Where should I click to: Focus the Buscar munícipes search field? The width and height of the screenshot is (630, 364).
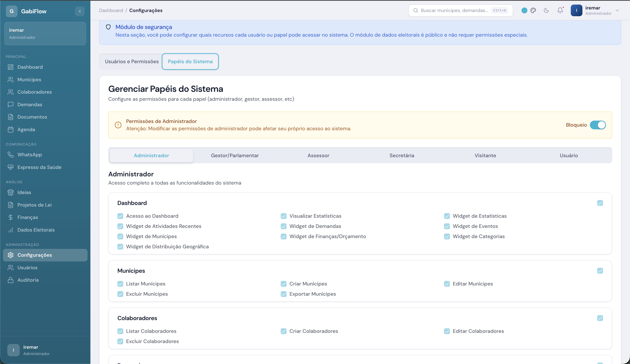click(460, 10)
